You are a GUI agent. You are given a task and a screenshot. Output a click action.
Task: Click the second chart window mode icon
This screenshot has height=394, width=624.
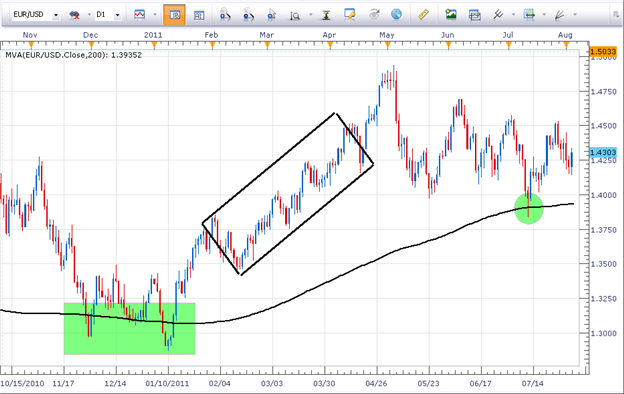click(x=199, y=15)
